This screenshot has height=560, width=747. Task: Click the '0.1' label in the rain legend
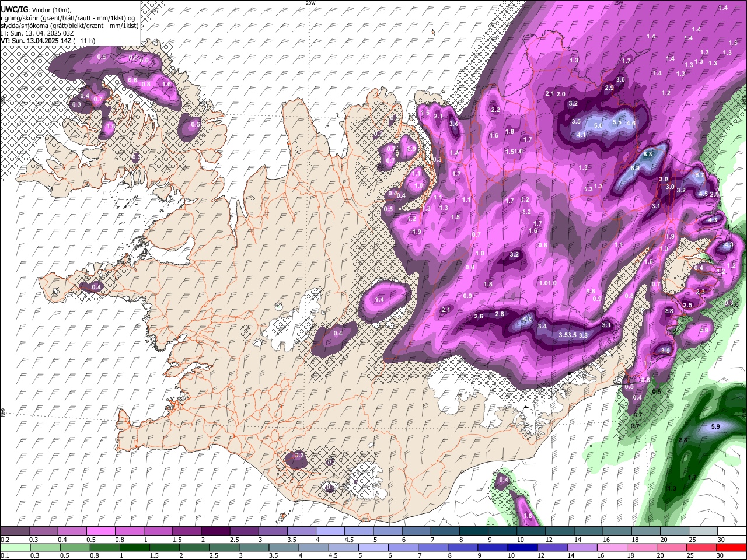coord(5,555)
